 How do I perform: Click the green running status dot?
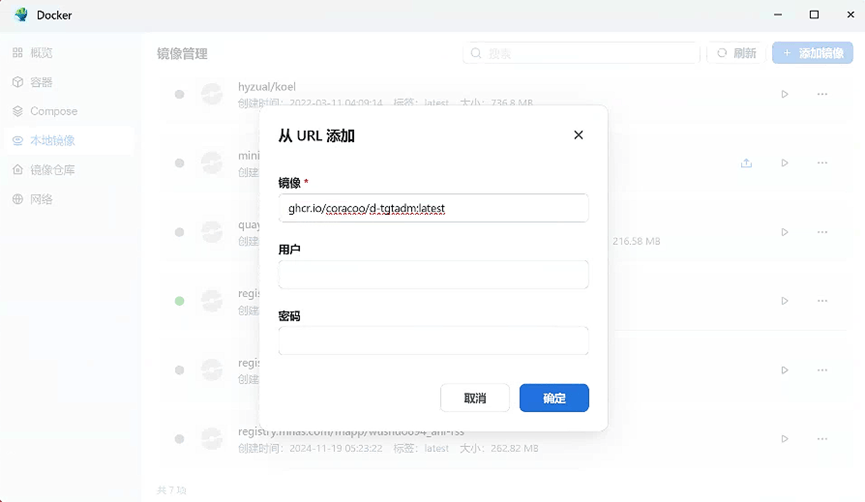coord(179,301)
